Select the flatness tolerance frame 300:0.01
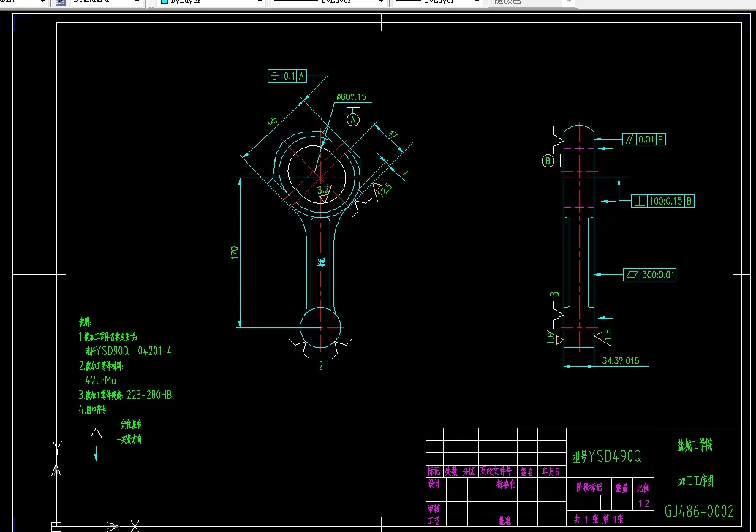 (x=649, y=275)
